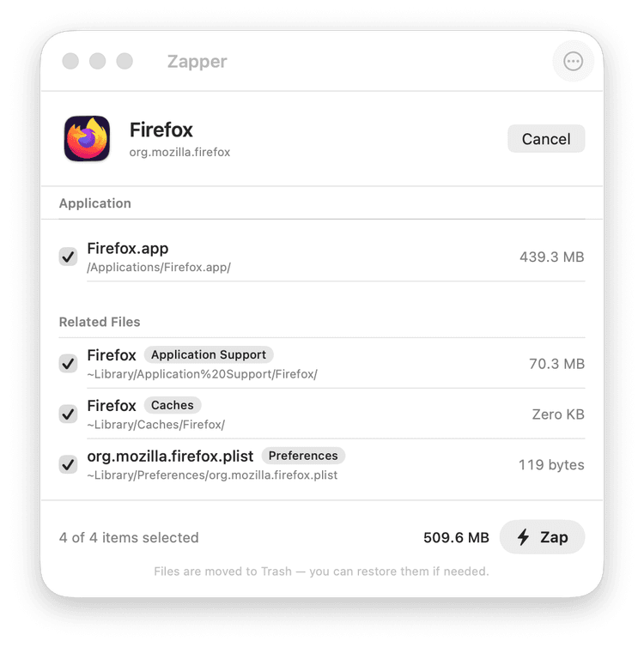Click the ~Library/Application%20Support/Firefox/ path

(203, 374)
